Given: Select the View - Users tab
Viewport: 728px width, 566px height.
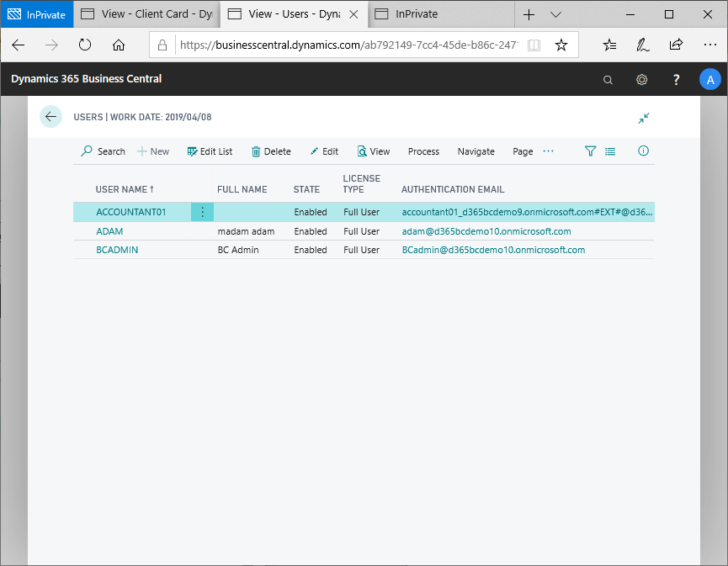Looking at the screenshot, I should click(295, 14).
